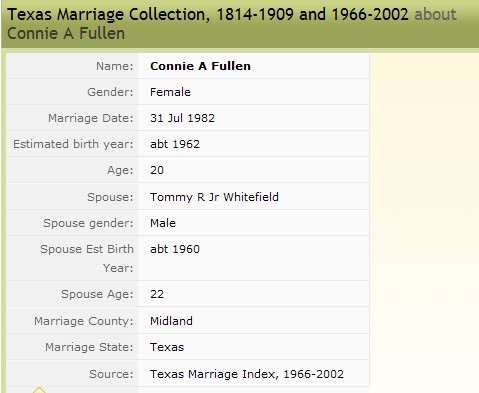Click the spouse birth year abt 1960
Viewport: 479px width, 393px height.
[x=175, y=249]
